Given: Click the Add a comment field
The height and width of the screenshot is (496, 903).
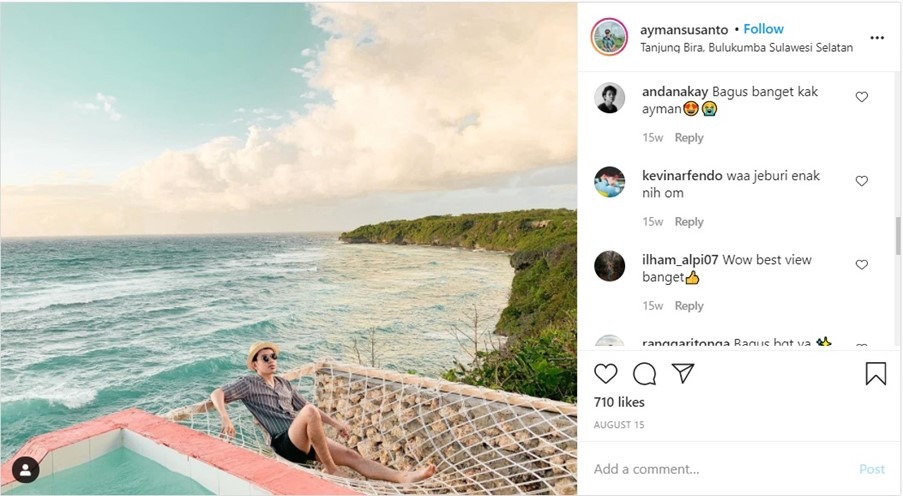Looking at the screenshot, I should (720, 469).
